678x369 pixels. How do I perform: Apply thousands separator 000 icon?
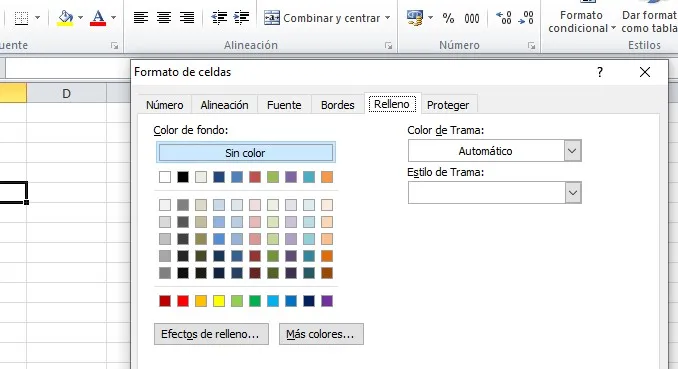point(472,19)
